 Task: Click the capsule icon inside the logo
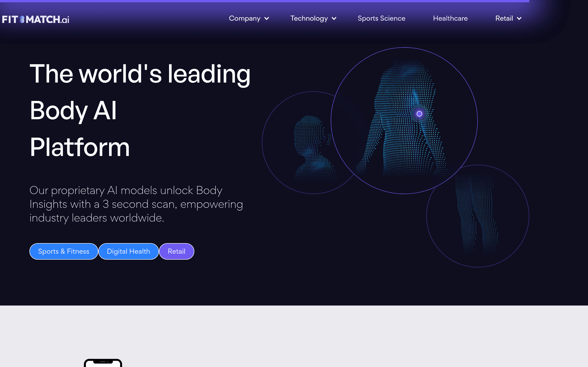point(22,19)
